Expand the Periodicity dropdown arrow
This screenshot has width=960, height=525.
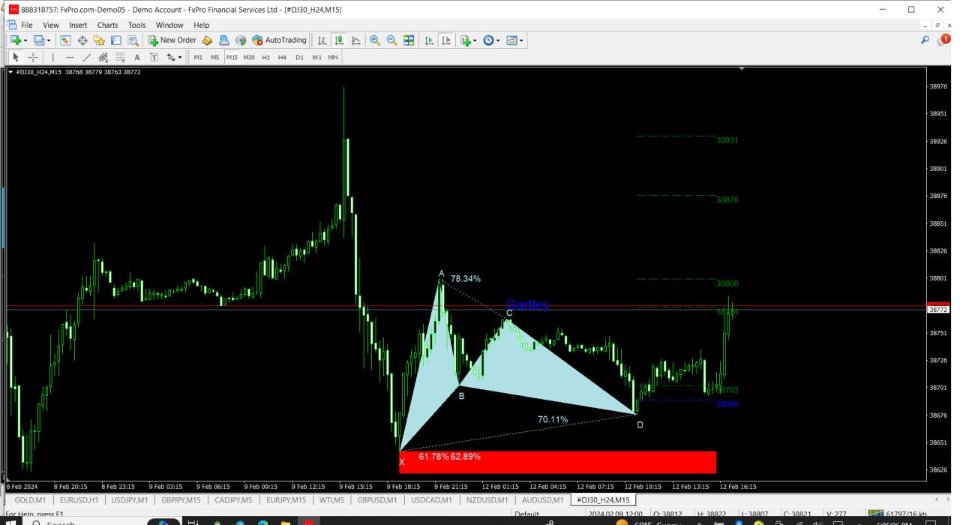(x=498, y=40)
